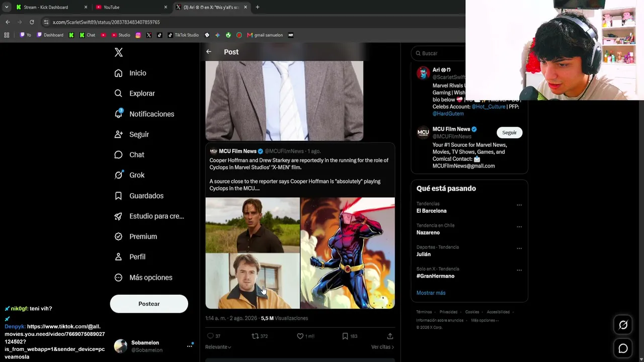
Task: Open the tab search dropdown arrow
Action: tap(6, 7)
